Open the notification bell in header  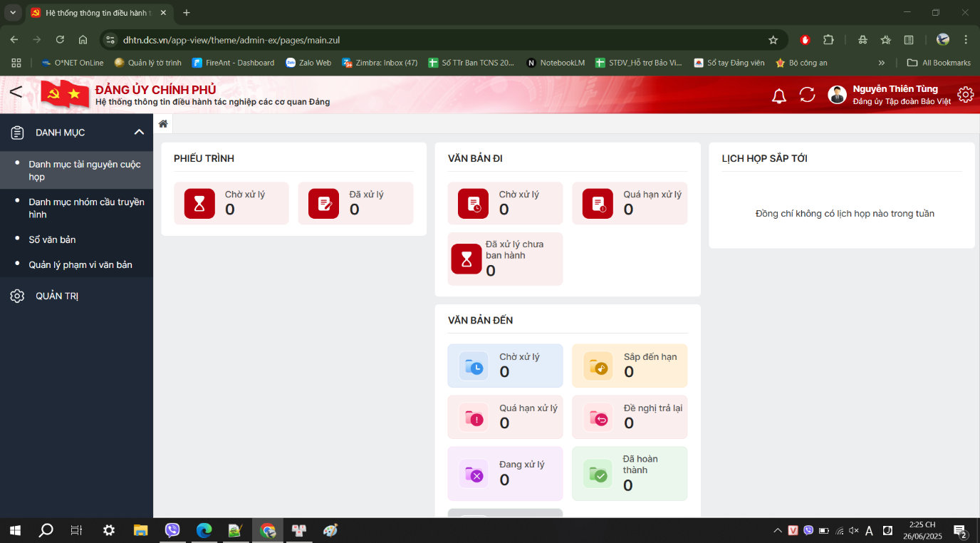coord(779,95)
